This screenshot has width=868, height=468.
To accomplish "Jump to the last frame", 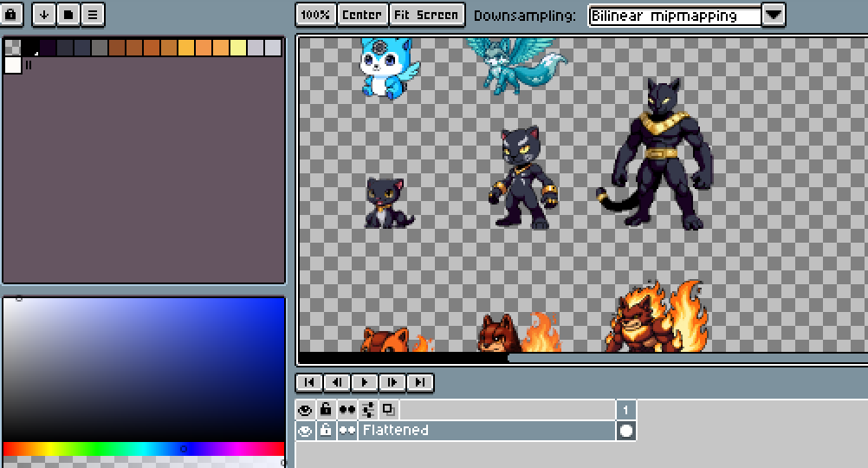I will tap(420, 382).
